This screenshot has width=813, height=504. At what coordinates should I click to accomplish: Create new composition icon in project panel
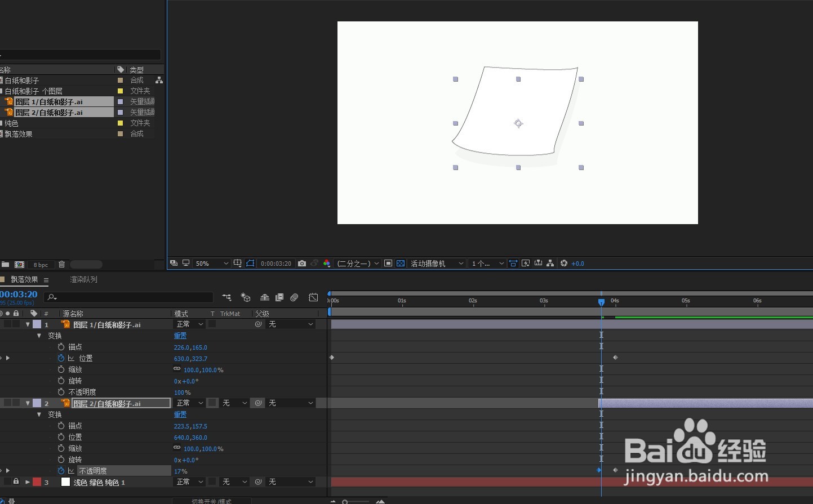pyautogui.click(x=19, y=264)
